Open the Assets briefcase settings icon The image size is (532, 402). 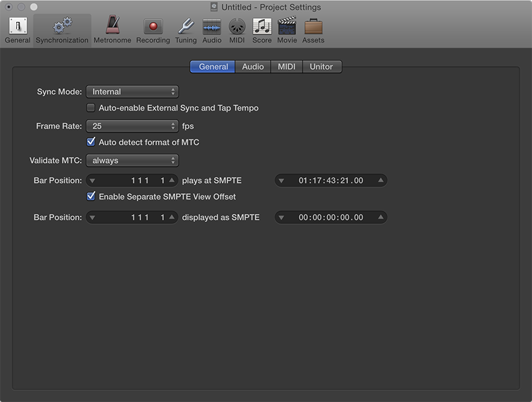(x=313, y=26)
